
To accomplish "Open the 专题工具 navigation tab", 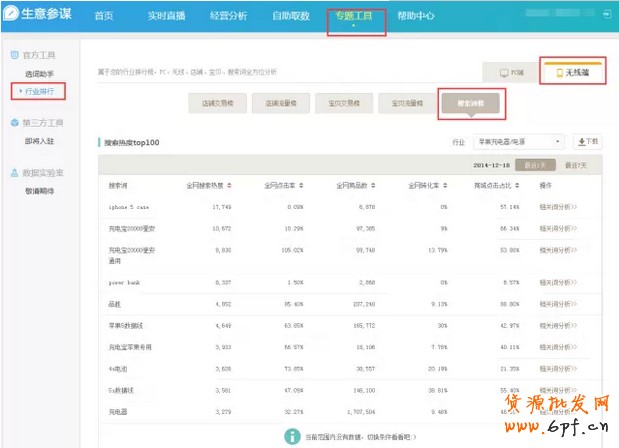I will pyautogui.click(x=356, y=17).
